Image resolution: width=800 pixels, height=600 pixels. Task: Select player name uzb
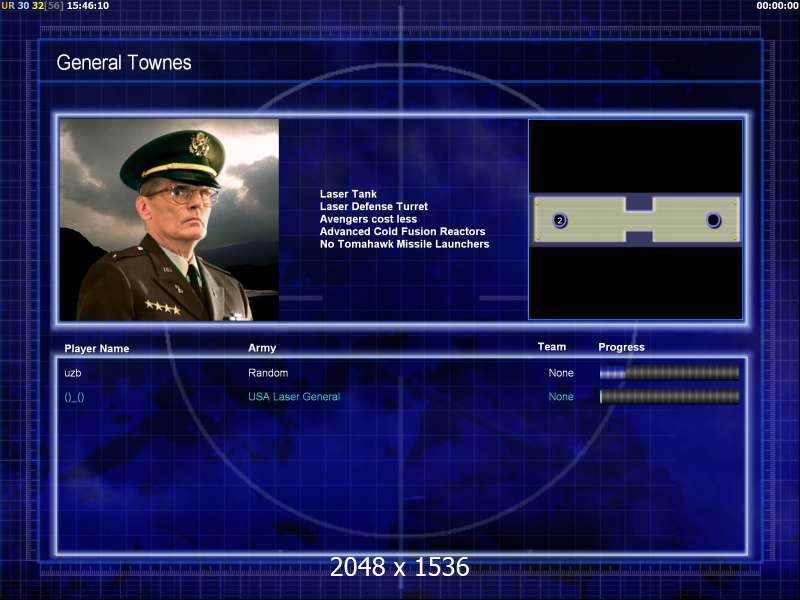tap(72, 373)
